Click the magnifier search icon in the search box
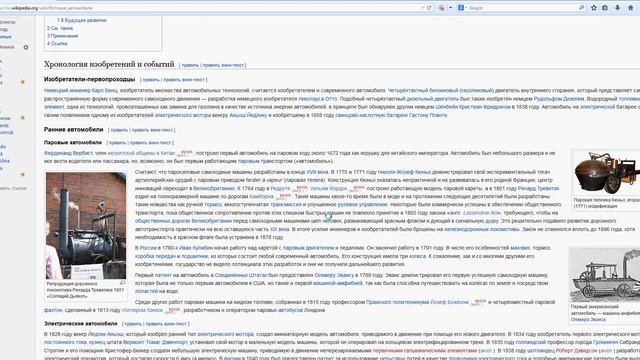Viewport: 640px width, 360px height. 582,8
